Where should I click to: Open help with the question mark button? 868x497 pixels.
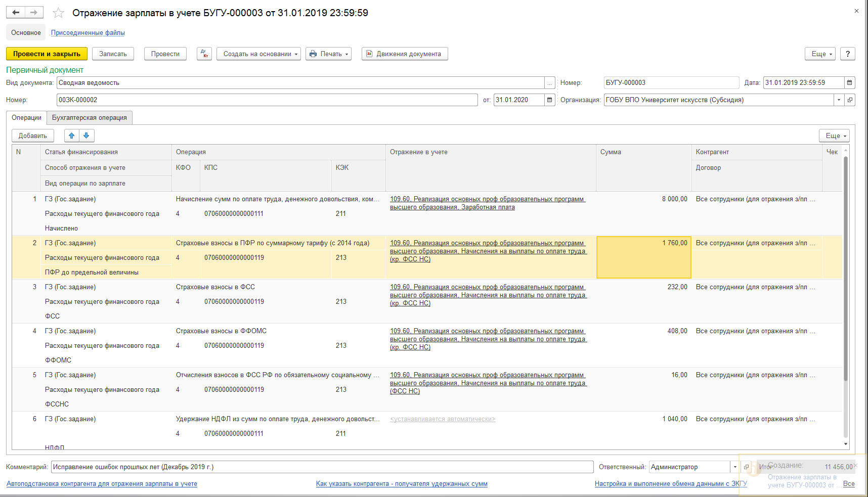(848, 54)
